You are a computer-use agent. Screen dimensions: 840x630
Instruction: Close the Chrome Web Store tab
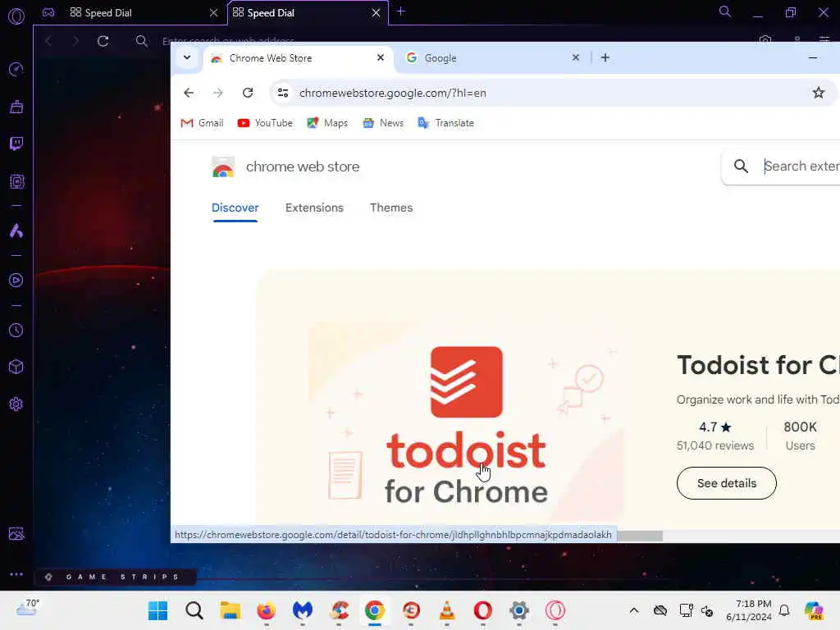pos(381,57)
